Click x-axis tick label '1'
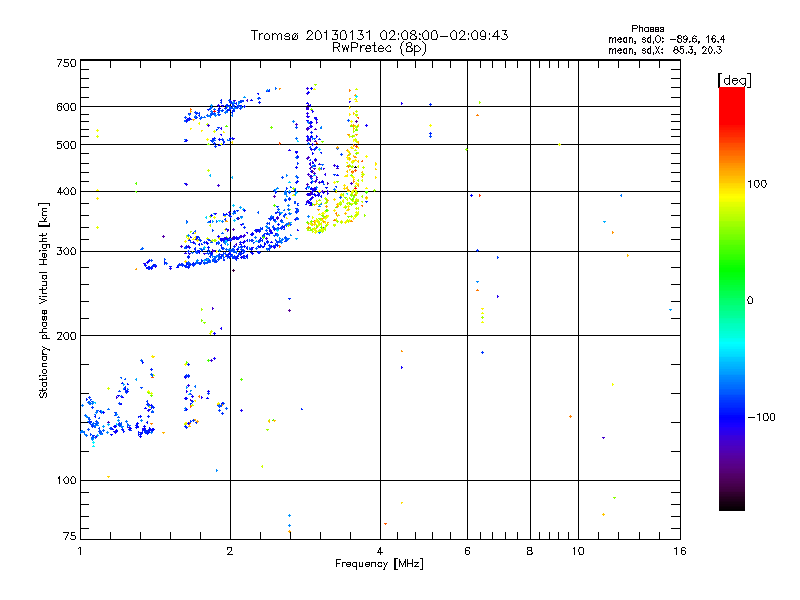Screen dimensions: 800x600 80,551
